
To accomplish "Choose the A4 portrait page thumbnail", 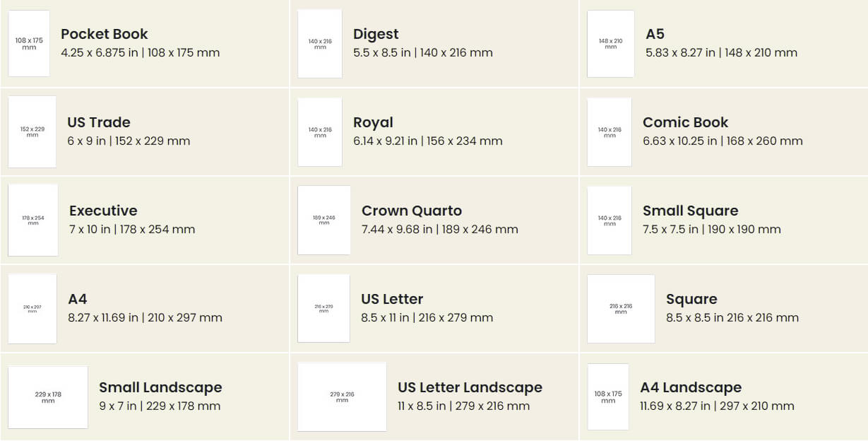I will point(32,308).
